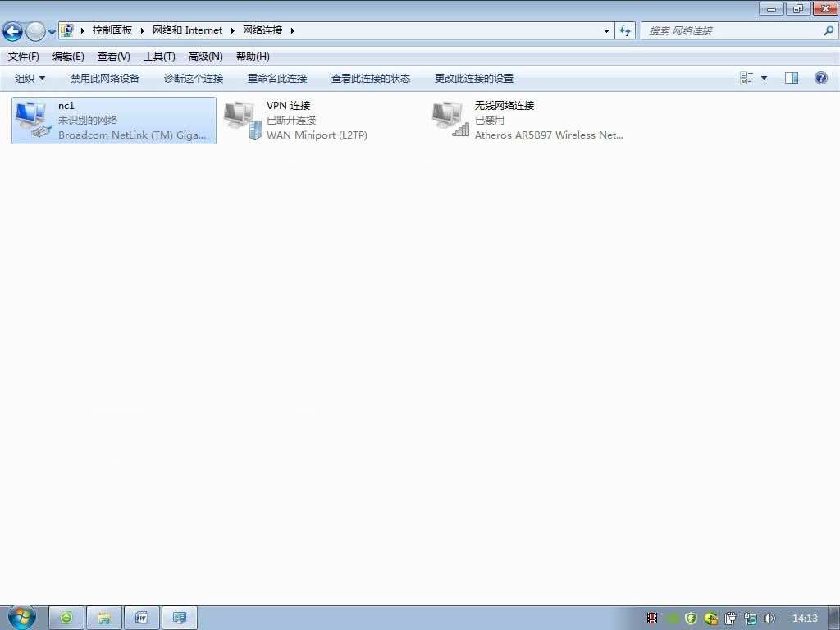Click 重命名此连接
The width and height of the screenshot is (840, 630).
[277, 78]
